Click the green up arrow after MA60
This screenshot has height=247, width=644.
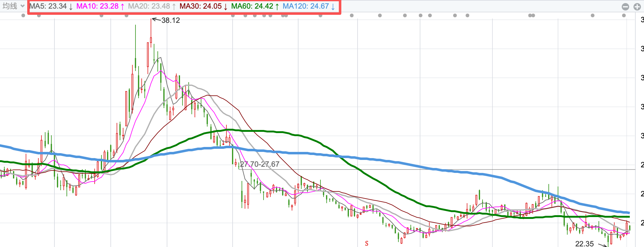(277, 7)
